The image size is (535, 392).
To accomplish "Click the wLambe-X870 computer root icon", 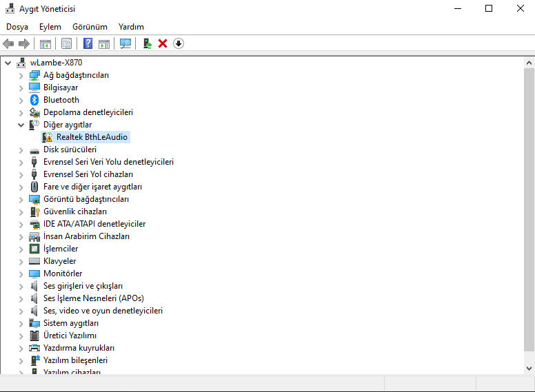I will 21,63.
